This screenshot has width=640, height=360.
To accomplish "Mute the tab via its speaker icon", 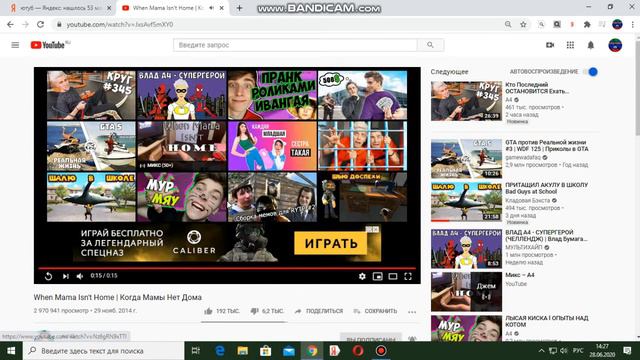I will click(211, 8).
